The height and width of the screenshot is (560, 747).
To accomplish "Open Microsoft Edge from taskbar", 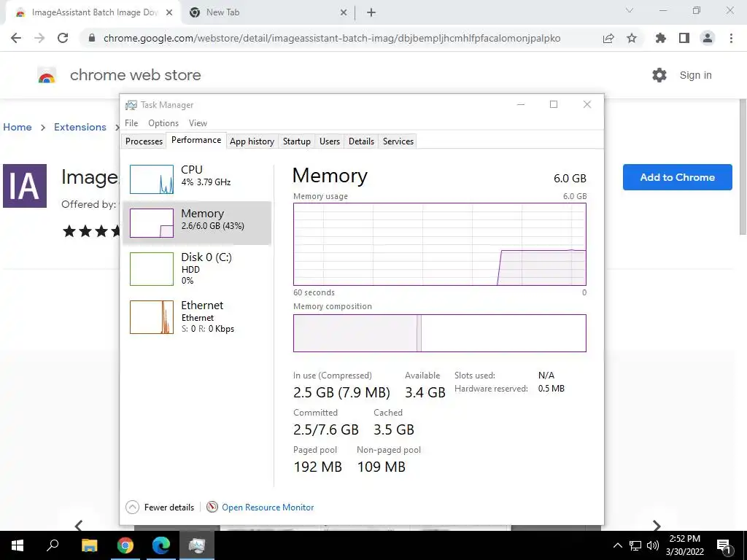I will tap(161, 545).
